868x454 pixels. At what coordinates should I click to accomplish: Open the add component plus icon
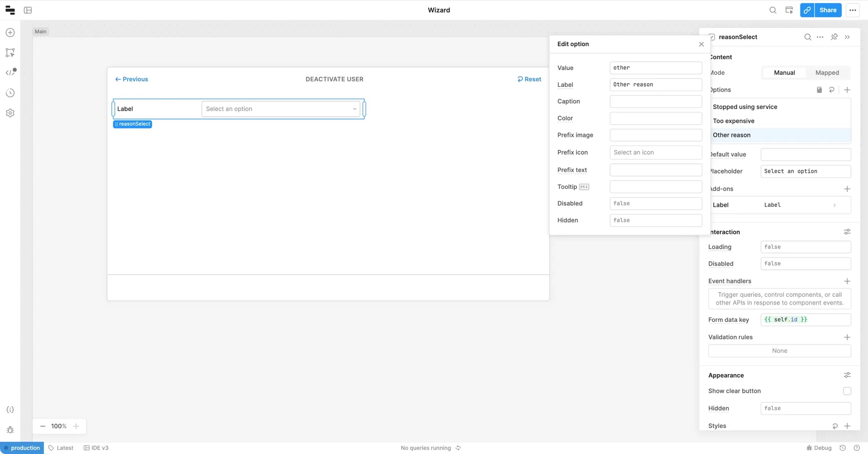tap(10, 32)
